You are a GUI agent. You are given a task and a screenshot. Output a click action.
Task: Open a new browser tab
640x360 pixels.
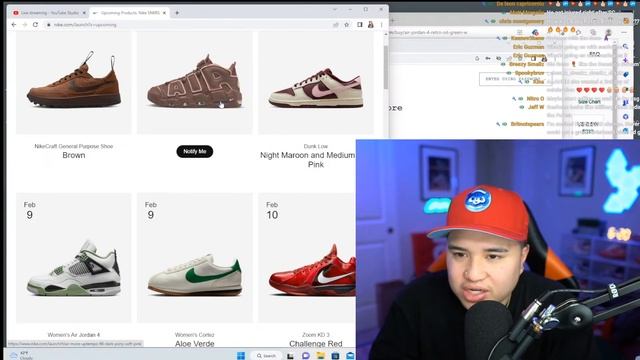click(177, 13)
